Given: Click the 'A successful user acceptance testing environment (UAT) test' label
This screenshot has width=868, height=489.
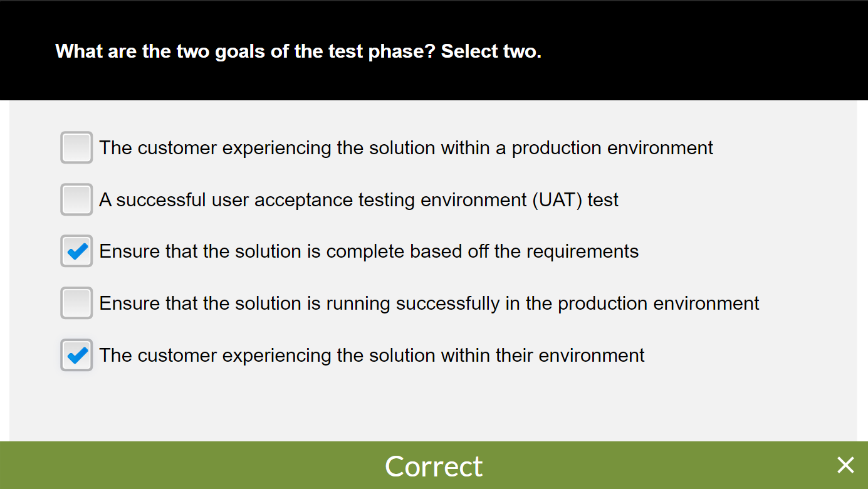Looking at the screenshot, I should 358,200.
